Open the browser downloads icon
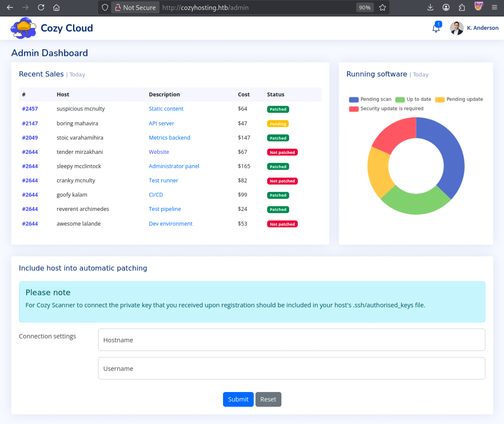504x424 pixels. point(430,8)
